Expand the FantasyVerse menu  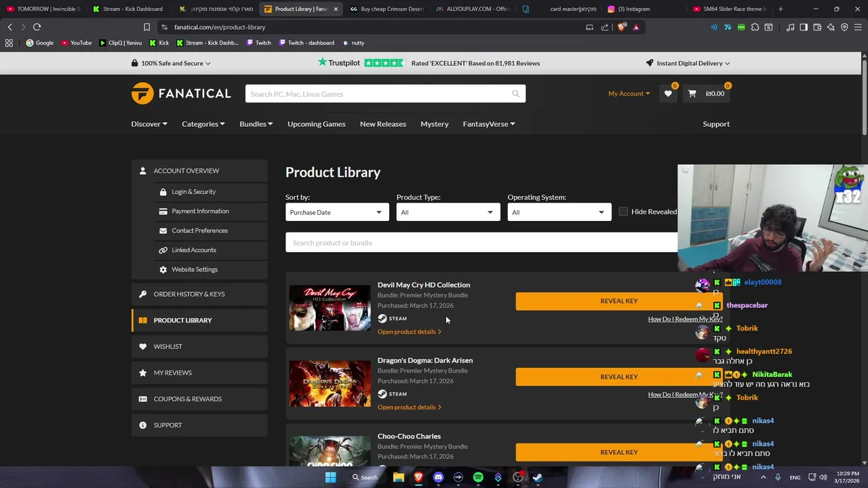[489, 124]
